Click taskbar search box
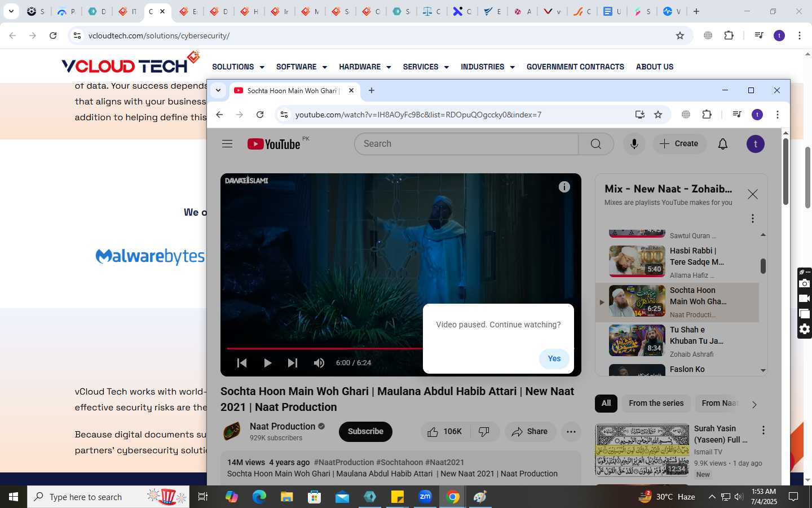 tap(108, 497)
